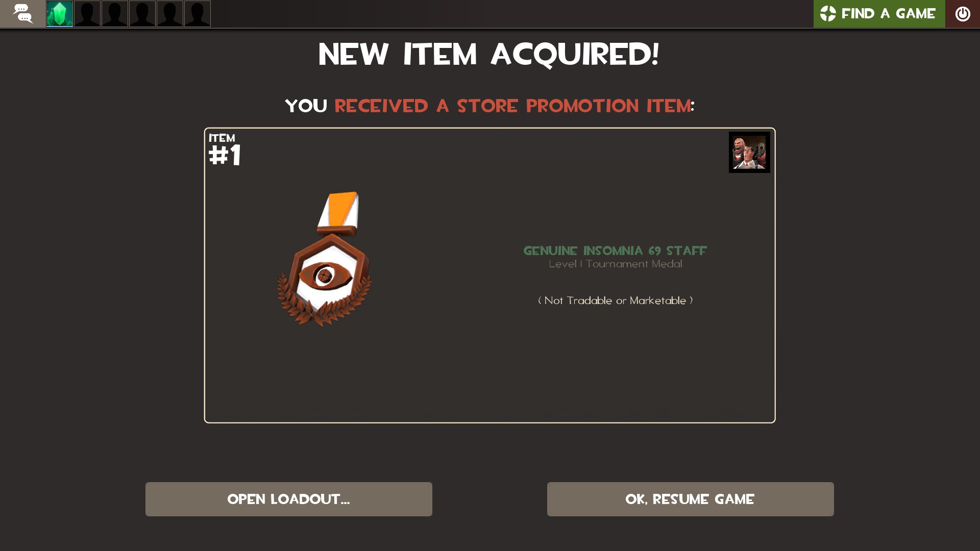The image size is (980, 551).
Task: Open Find a Game matchmaking
Action: (879, 14)
